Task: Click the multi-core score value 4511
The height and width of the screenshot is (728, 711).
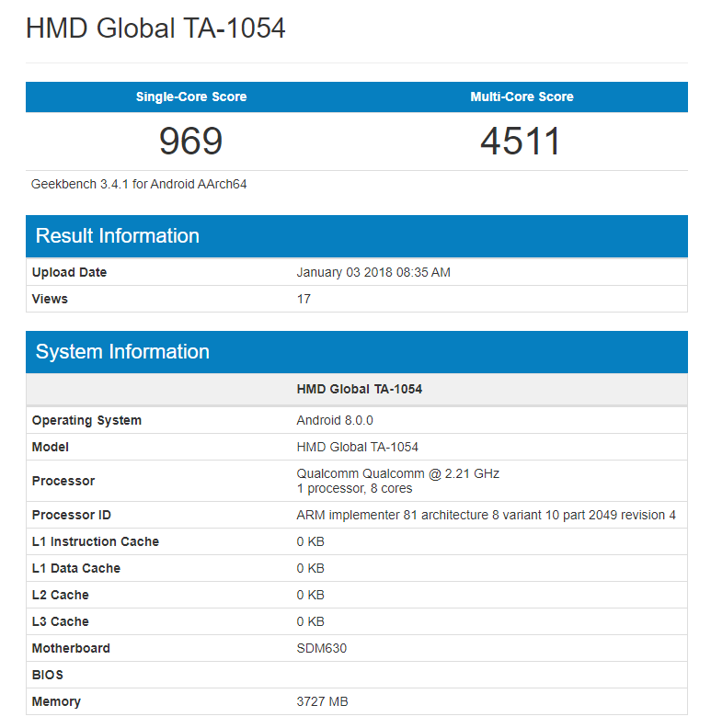Action: tap(521, 142)
